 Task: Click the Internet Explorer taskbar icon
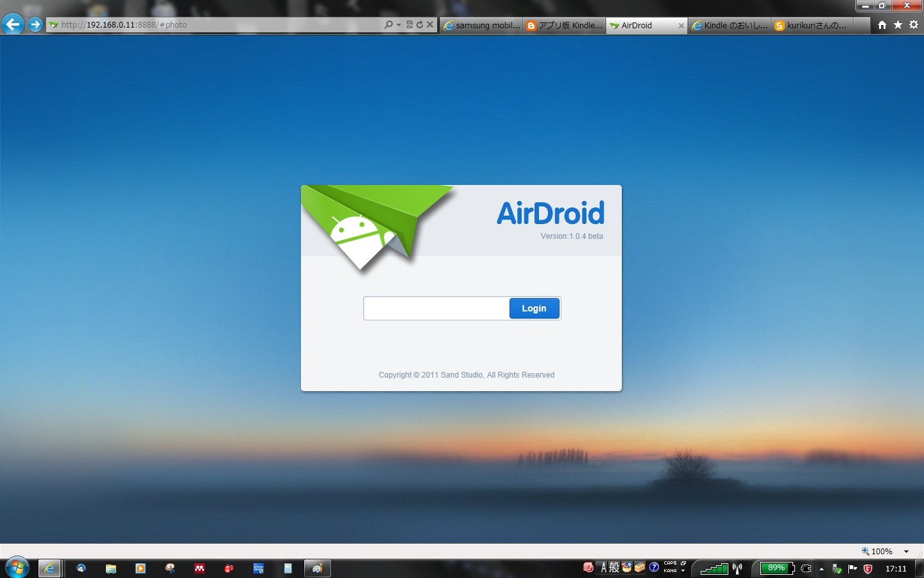coord(49,568)
